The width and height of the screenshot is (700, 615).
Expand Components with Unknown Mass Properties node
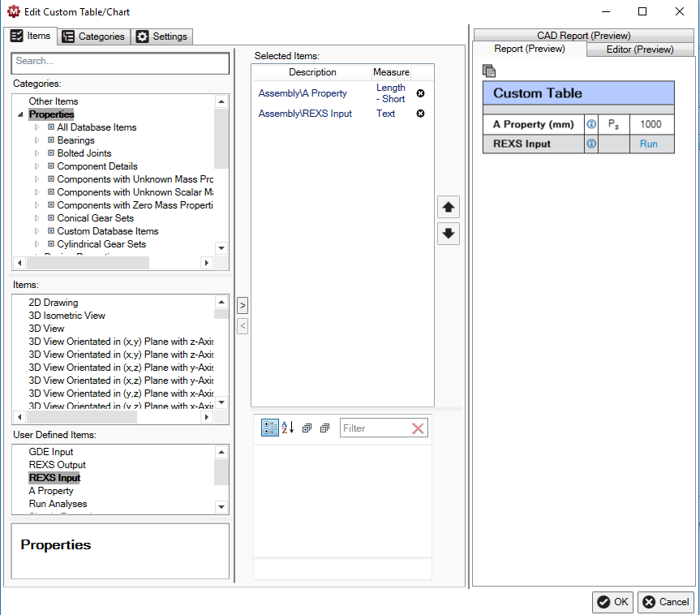coord(37,179)
